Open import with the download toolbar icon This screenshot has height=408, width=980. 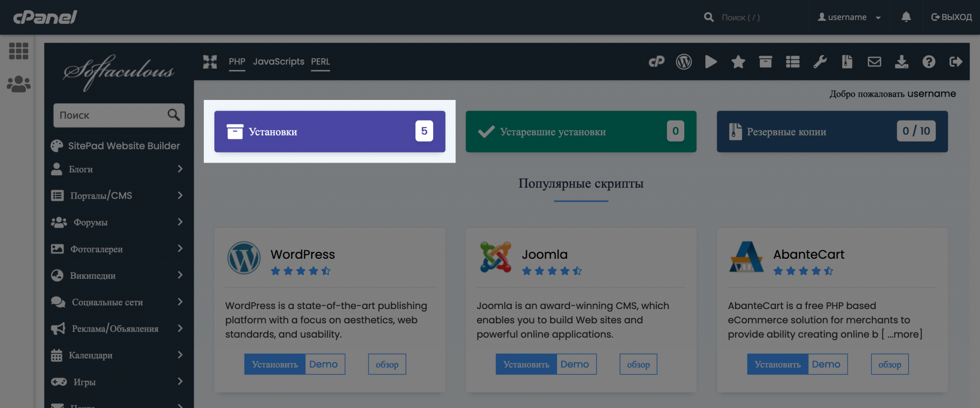902,62
